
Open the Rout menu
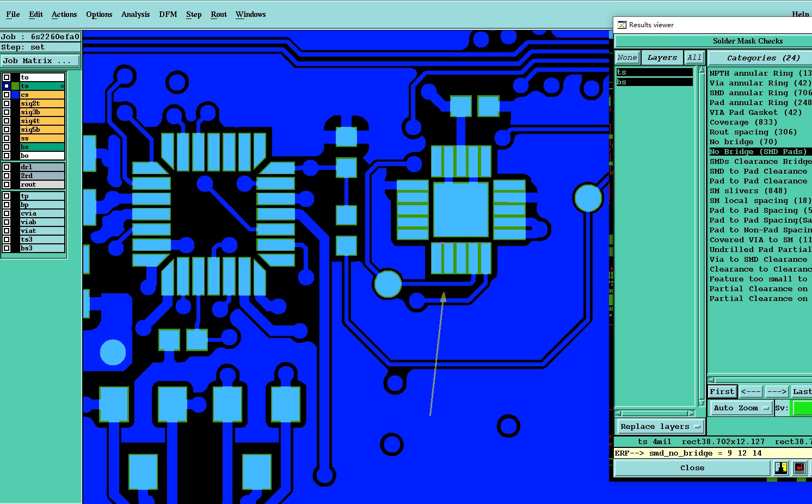pyautogui.click(x=219, y=15)
